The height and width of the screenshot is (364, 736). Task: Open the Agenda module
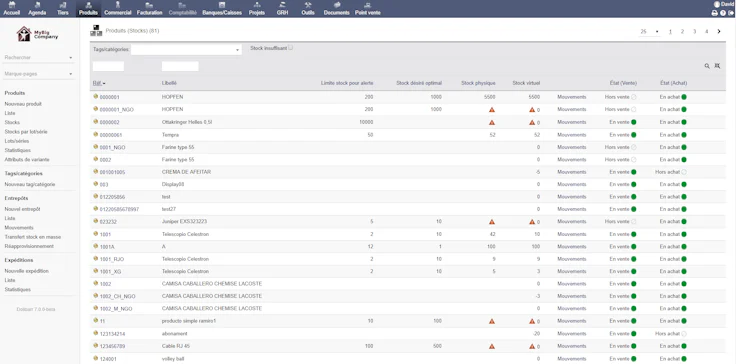(x=37, y=8)
